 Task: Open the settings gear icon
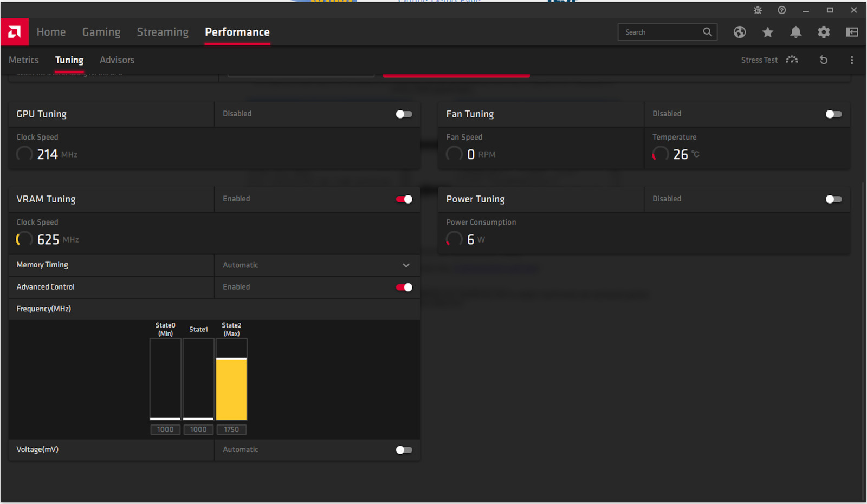(x=824, y=32)
